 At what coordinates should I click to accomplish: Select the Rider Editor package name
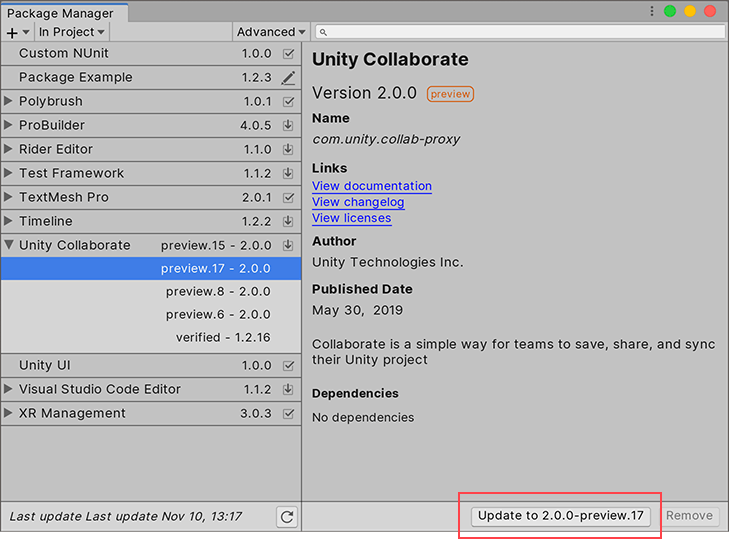[x=56, y=149]
